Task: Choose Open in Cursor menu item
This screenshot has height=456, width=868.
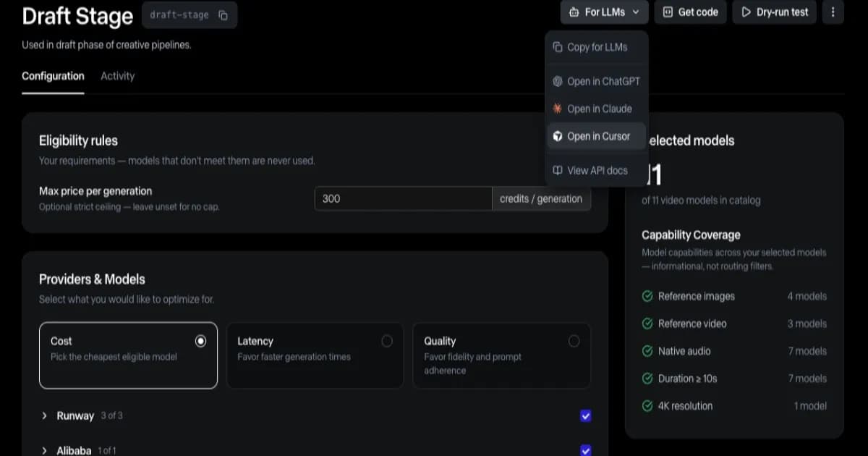Action: [597, 136]
